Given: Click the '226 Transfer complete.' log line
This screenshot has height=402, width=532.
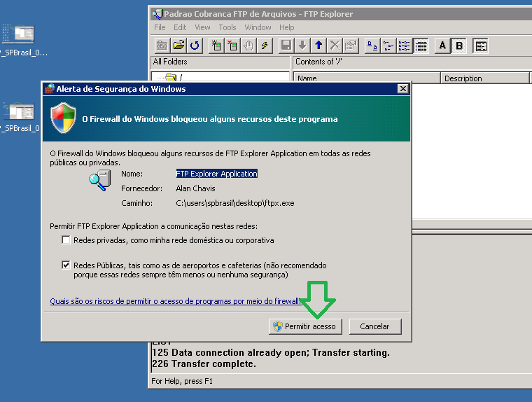Looking at the screenshot, I should click(204, 363).
